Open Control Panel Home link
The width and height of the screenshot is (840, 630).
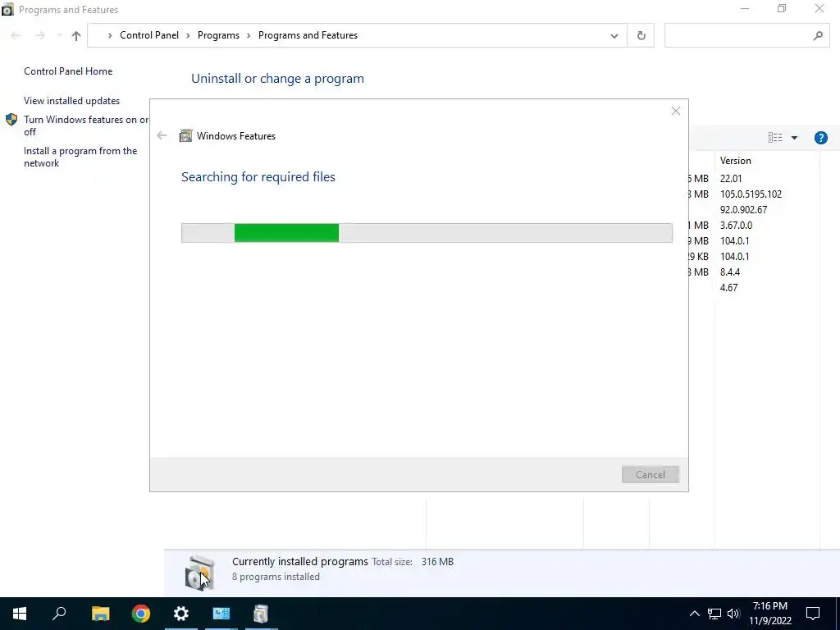(68, 71)
